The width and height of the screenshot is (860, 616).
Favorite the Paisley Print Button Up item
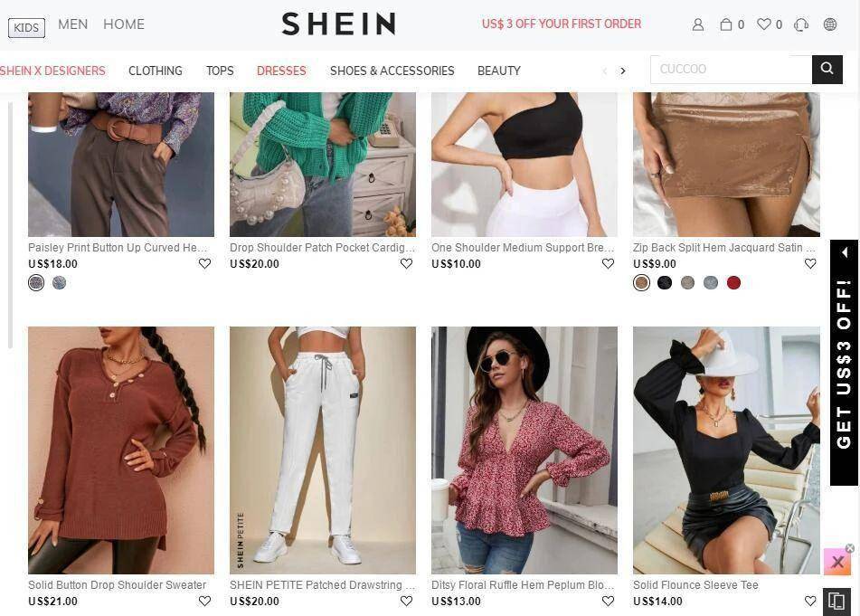204,264
